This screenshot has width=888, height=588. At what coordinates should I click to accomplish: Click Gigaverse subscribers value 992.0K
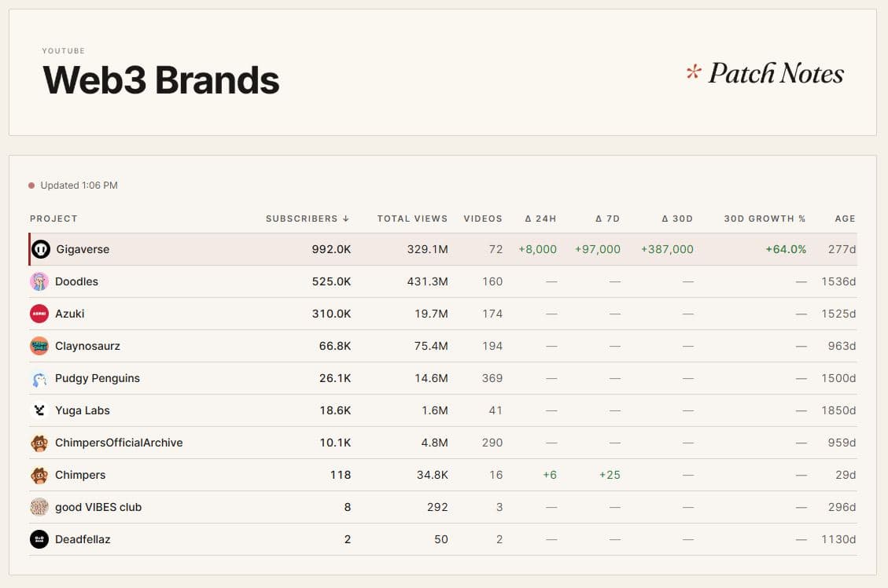coord(331,249)
